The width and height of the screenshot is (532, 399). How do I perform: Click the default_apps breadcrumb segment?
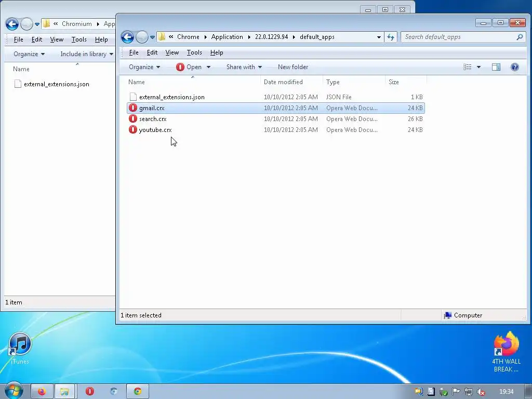pos(317,37)
